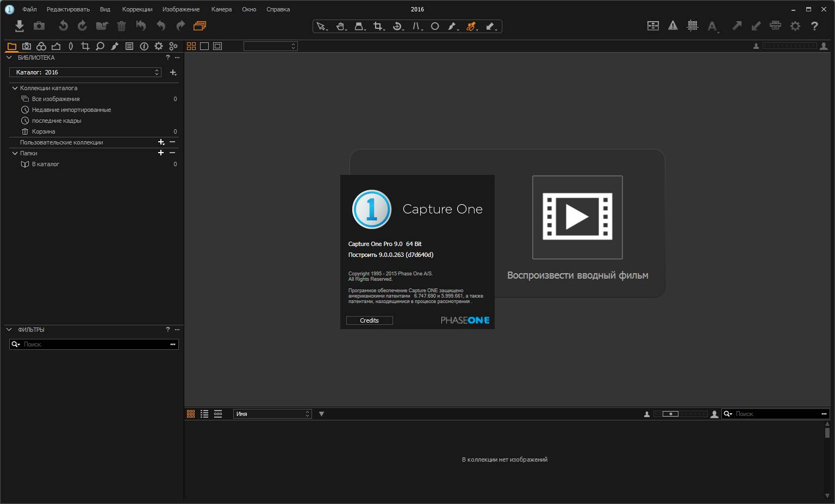This screenshot has width=835, height=504.
Task: Select the hand Pan tool
Action: [341, 26]
